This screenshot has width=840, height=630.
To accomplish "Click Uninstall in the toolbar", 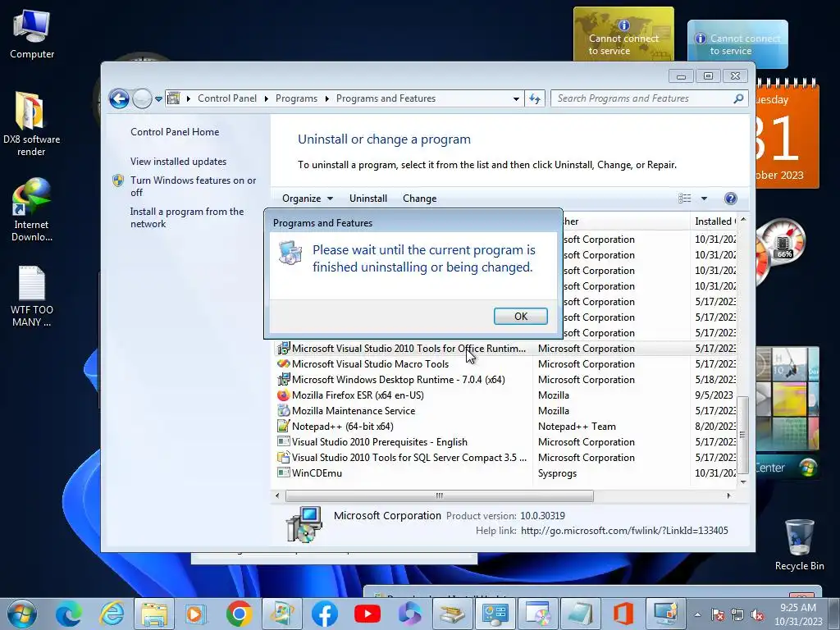I will pos(368,199).
